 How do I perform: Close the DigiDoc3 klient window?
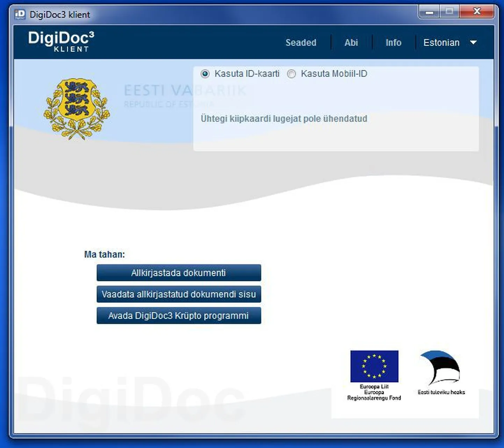[477, 12]
